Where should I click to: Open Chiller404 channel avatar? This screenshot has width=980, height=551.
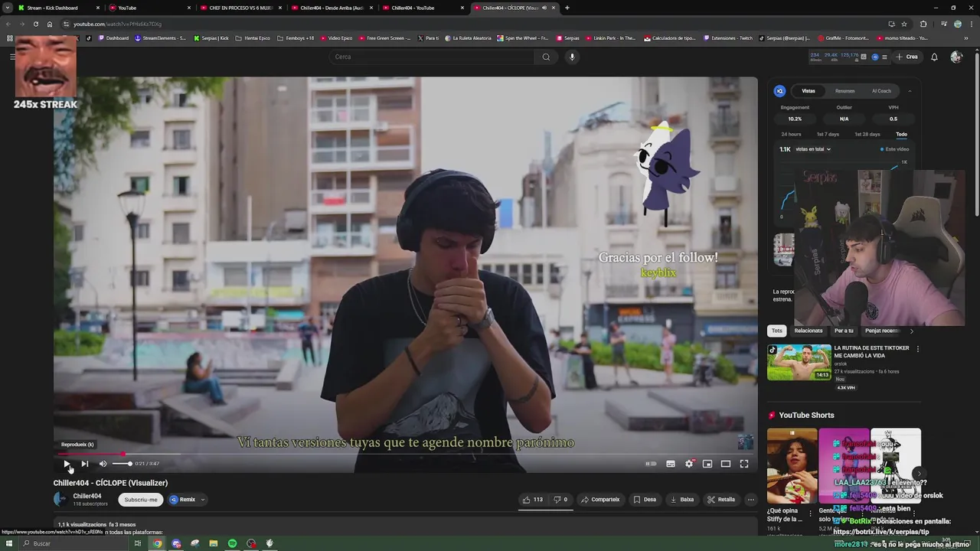(60, 500)
